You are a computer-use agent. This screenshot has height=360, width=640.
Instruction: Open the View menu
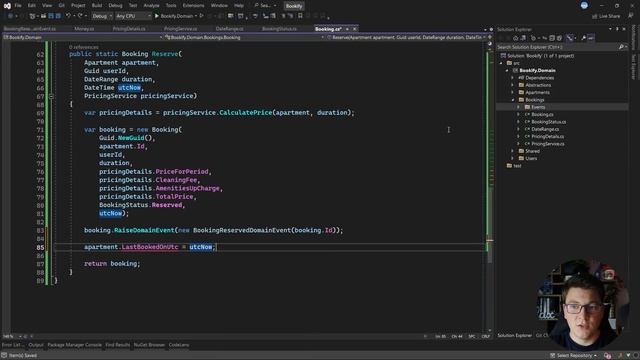coord(47,6)
